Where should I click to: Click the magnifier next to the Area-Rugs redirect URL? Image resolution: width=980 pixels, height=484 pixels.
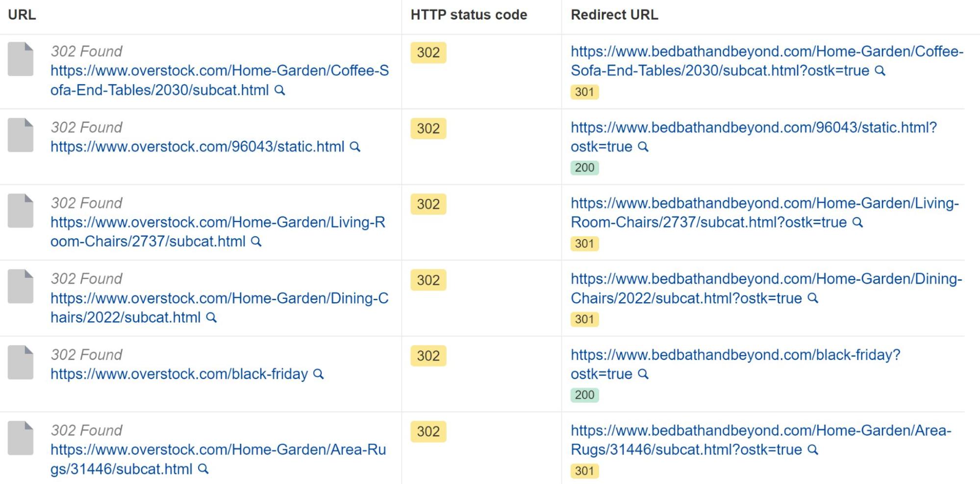[814, 450]
